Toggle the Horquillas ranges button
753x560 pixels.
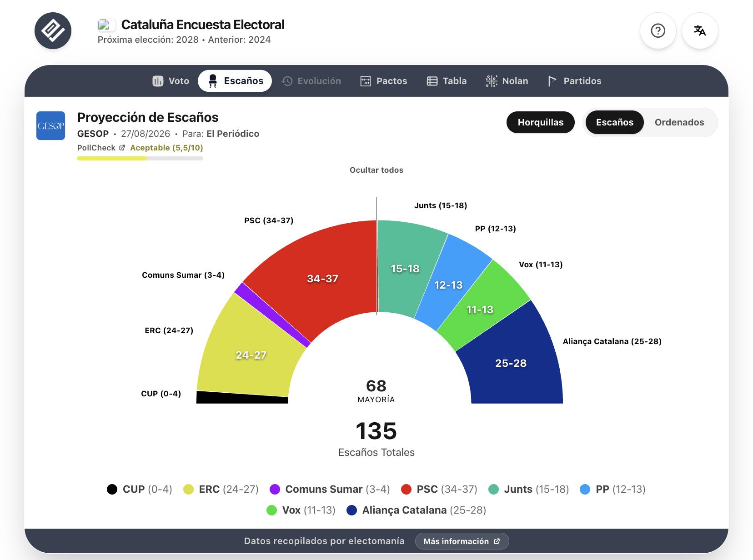pyautogui.click(x=541, y=122)
